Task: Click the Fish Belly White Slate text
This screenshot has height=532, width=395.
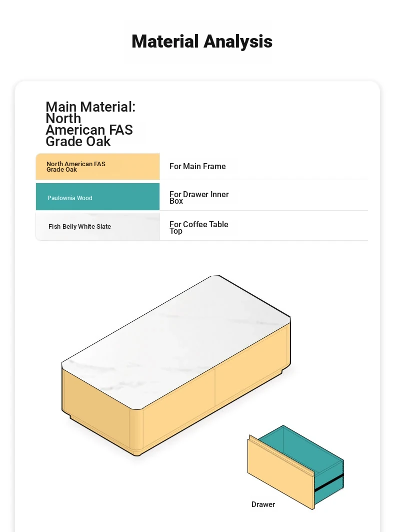Action: 79,227
